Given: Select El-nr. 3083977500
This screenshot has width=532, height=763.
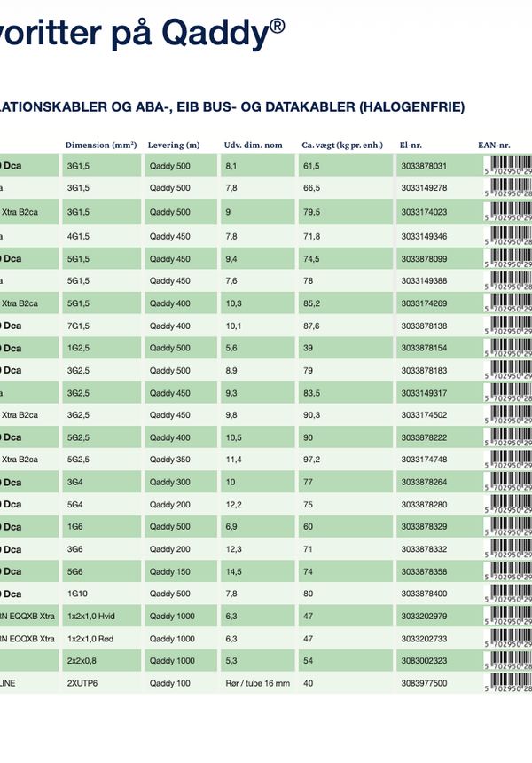Looking at the screenshot, I should click(424, 683).
